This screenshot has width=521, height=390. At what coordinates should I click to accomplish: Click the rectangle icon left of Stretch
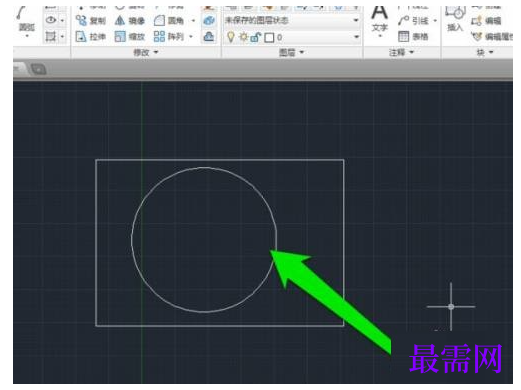(x=51, y=36)
